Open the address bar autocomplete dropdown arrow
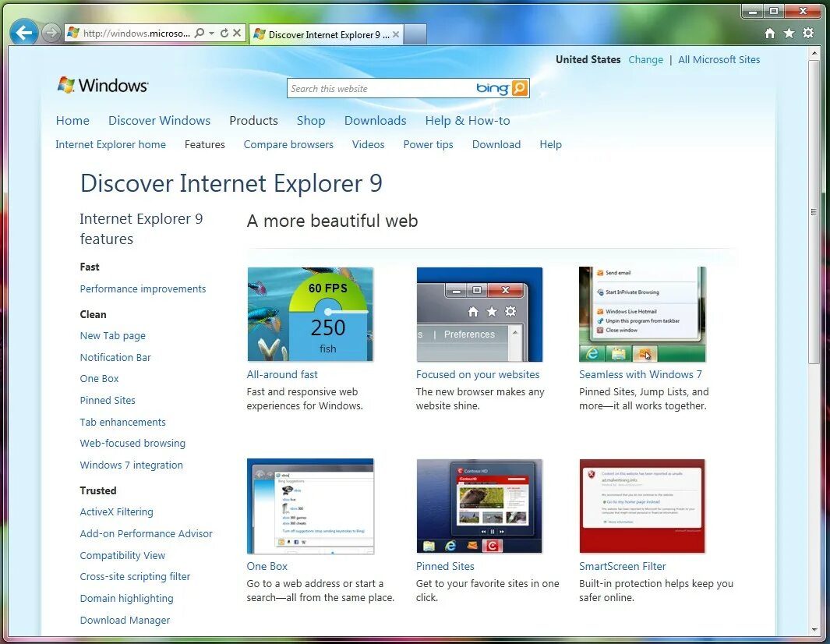This screenshot has height=644, width=830. (212, 33)
